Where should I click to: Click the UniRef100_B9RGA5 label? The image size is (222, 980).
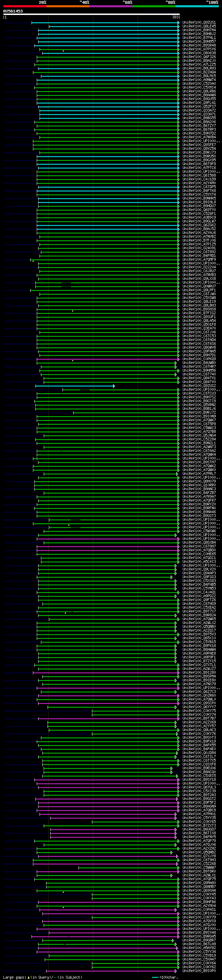[199, 937]
